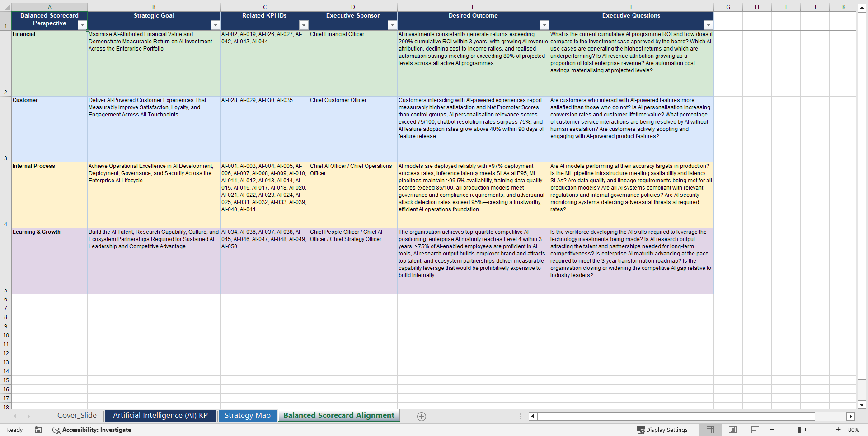The width and height of the screenshot is (868, 436).
Task: Click previous sheet navigation arrow
Action: [x=15, y=416]
